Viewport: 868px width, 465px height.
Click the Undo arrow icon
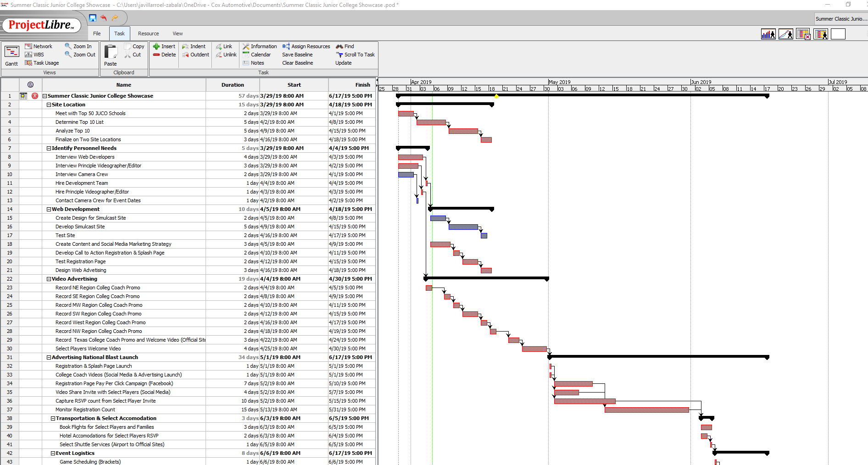click(104, 18)
